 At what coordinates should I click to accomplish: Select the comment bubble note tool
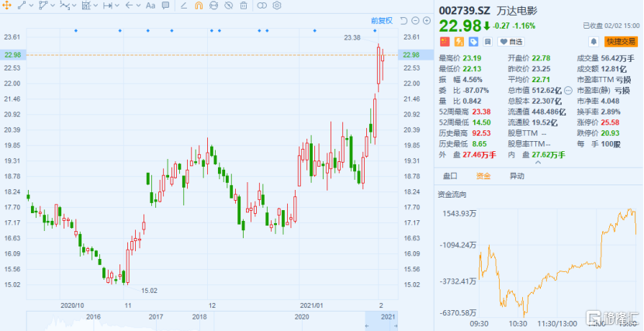(x=165, y=5)
